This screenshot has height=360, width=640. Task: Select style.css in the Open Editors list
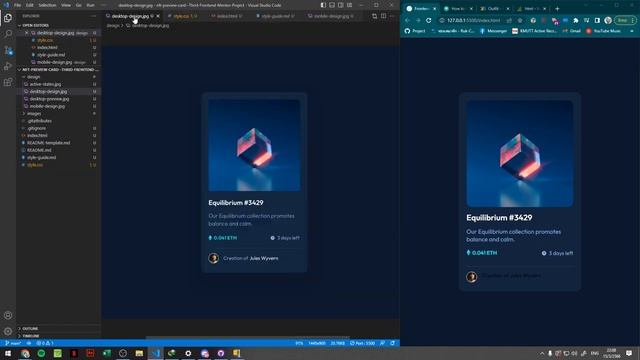(45, 40)
